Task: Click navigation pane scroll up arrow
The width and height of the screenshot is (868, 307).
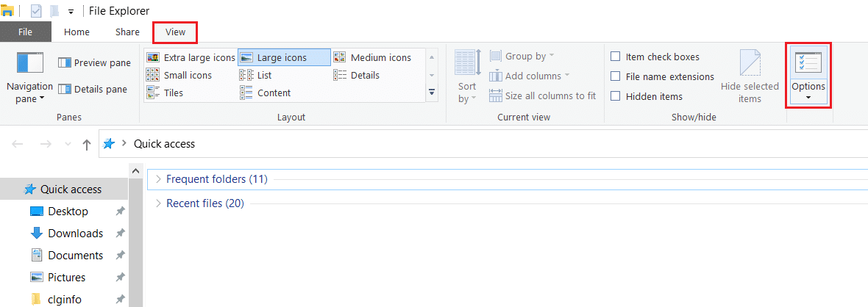Action: [x=135, y=172]
